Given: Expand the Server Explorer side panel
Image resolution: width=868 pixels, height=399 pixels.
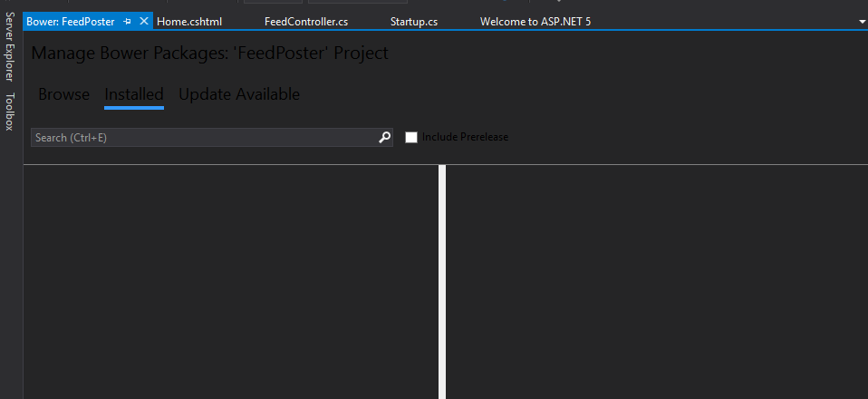Looking at the screenshot, I should point(9,47).
